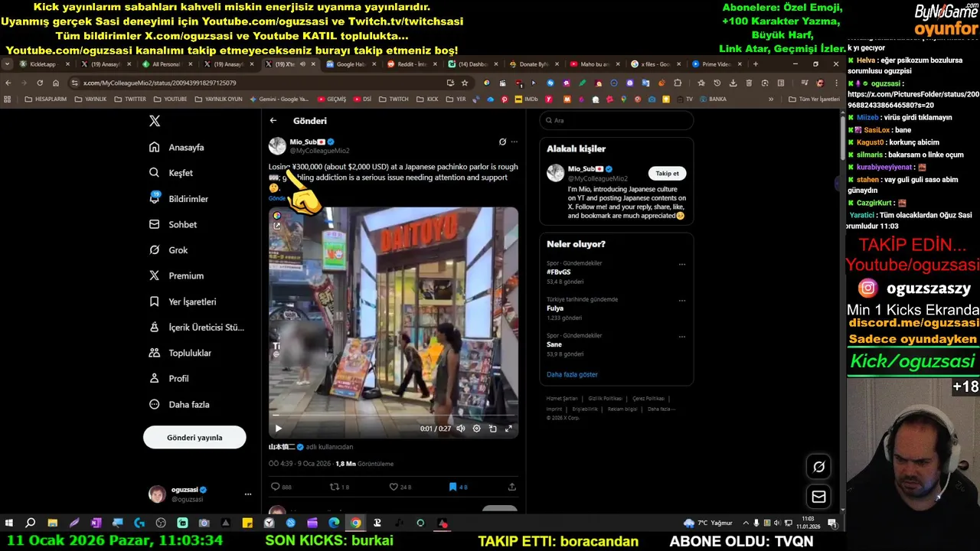
Task: Click the Gönderi yayınla button
Action: (x=194, y=438)
